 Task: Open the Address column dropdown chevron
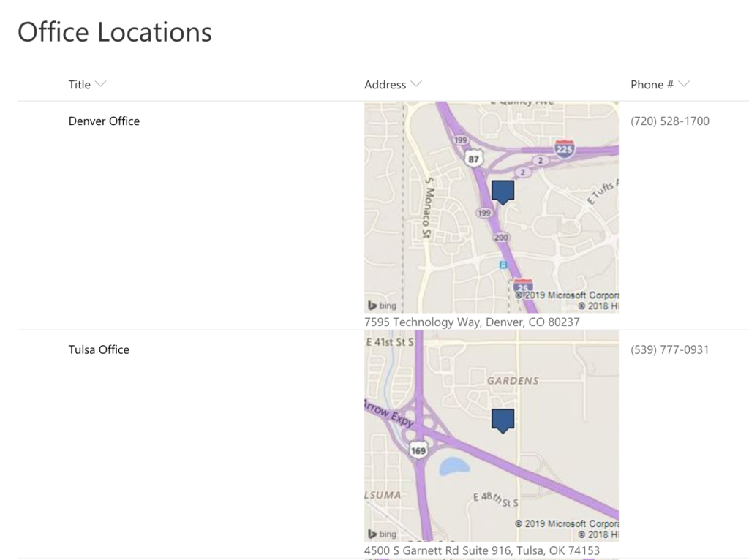(x=416, y=84)
